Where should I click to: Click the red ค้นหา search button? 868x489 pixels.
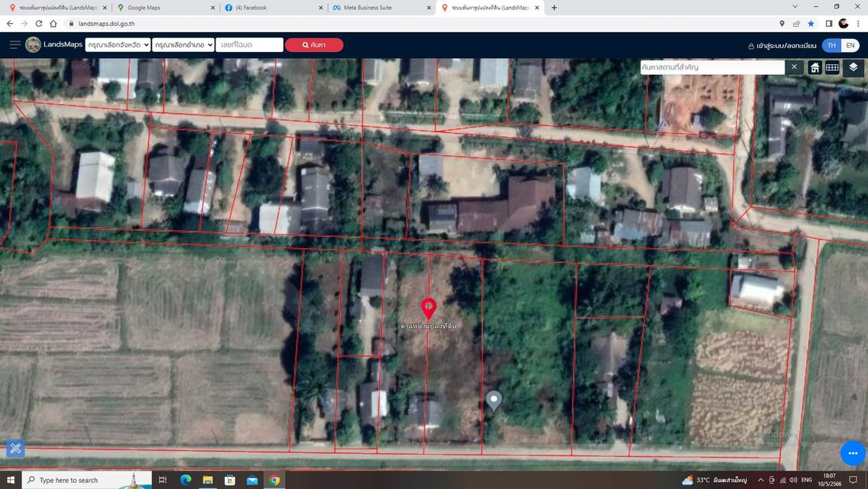point(314,45)
